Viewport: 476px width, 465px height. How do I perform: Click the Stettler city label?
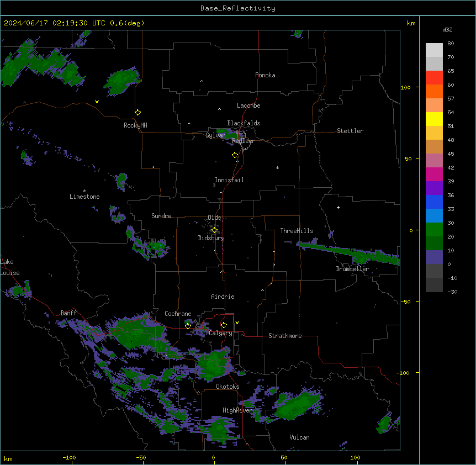pyautogui.click(x=350, y=131)
